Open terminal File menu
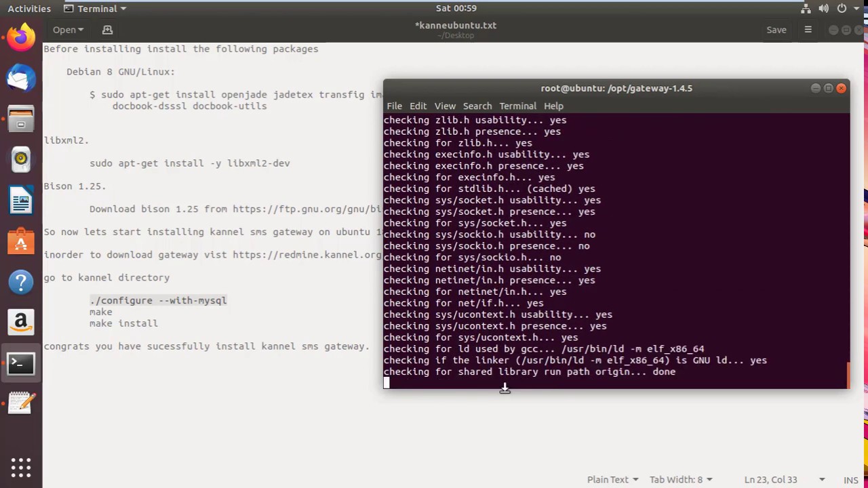Screen dimensions: 868x488 click(x=394, y=106)
